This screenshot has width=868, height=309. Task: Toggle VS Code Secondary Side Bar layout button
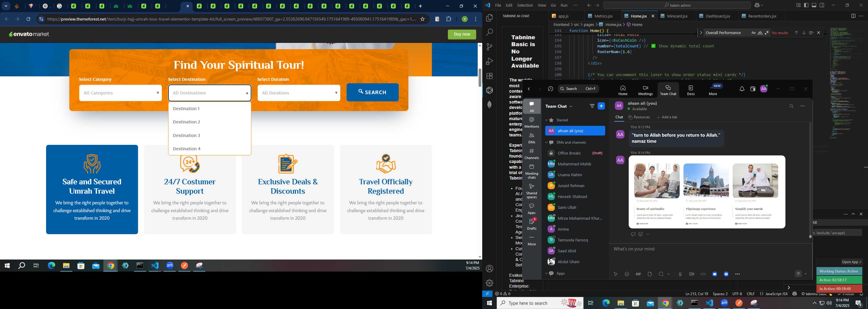click(x=822, y=5)
